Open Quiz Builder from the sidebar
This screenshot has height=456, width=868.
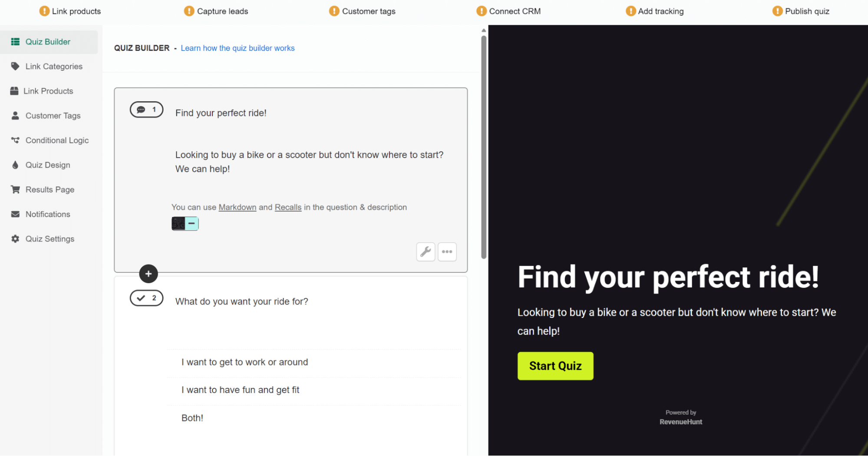[15, 42]
